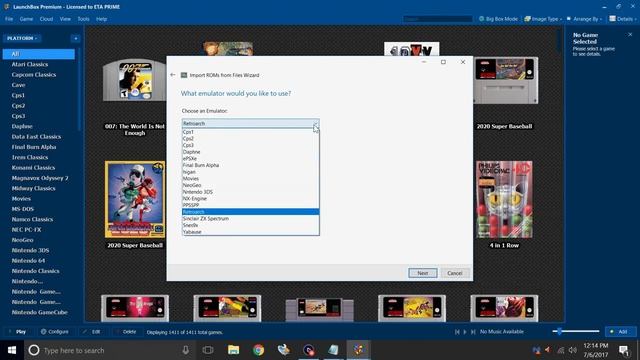Image resolution: width=640 pixels, height=360 pixels.
Task: Select Sinclair ZX Spectrum in the emulator list
Action: coord(250,218)
